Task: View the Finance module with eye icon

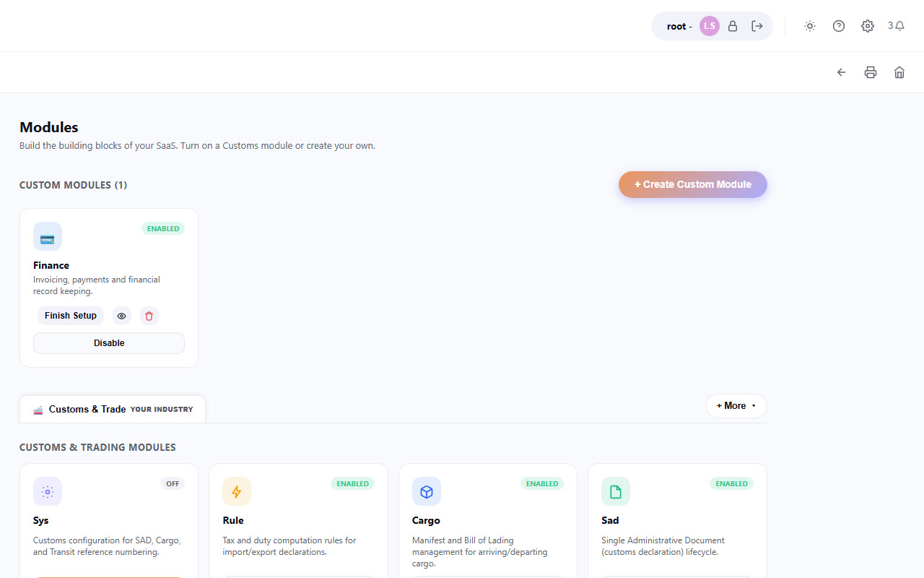Action: tap(122, 316)
